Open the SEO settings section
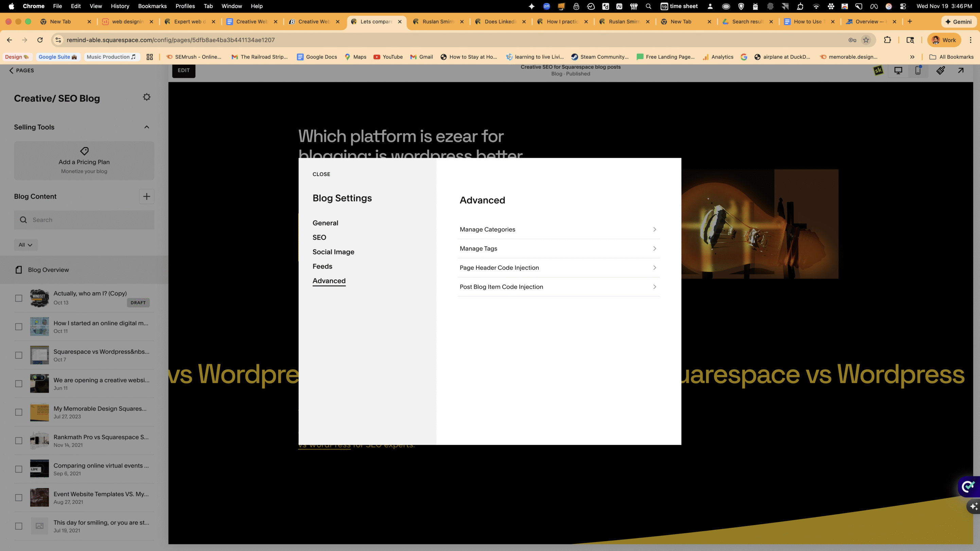Viewport: 980px width, 551px height. 319,237
